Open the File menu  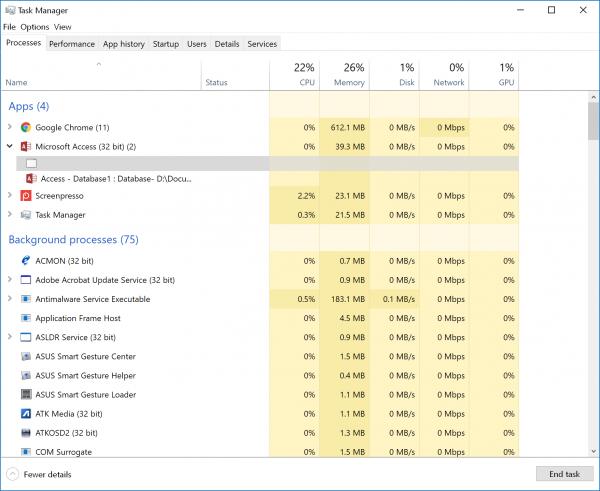pyautogui.click(x=10, y=27)
